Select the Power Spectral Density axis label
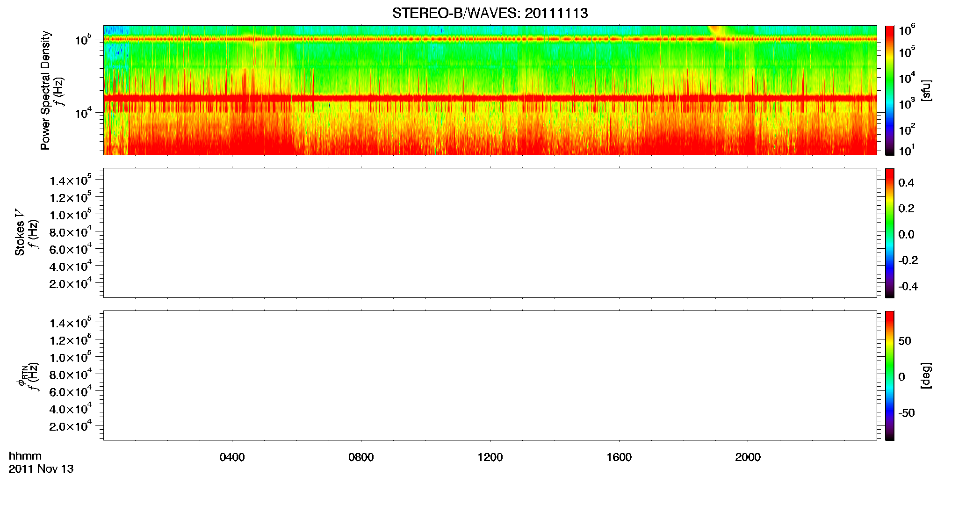 (45, 90)
